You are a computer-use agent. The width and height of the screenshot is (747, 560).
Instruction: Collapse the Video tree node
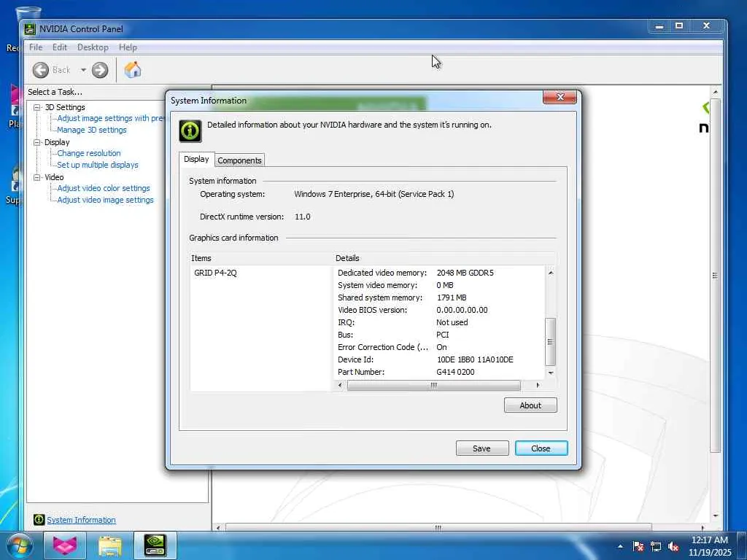36,177
